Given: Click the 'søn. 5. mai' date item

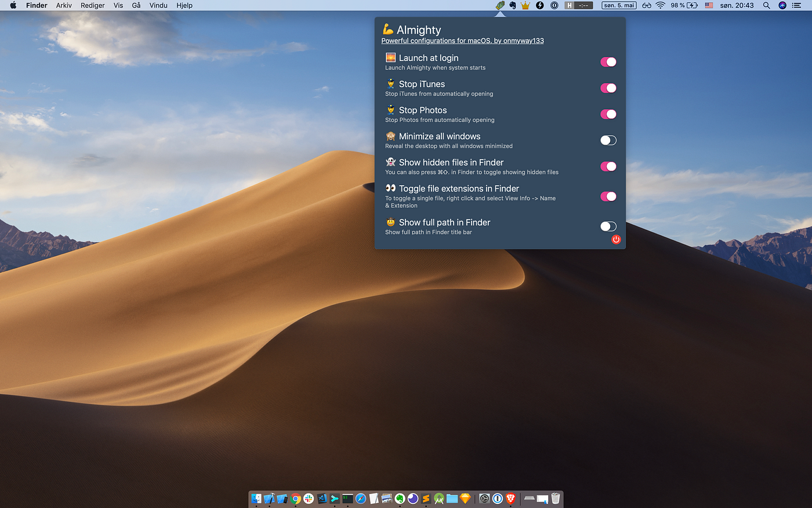Looking at the screenshot, I should [x=619, y=5].
